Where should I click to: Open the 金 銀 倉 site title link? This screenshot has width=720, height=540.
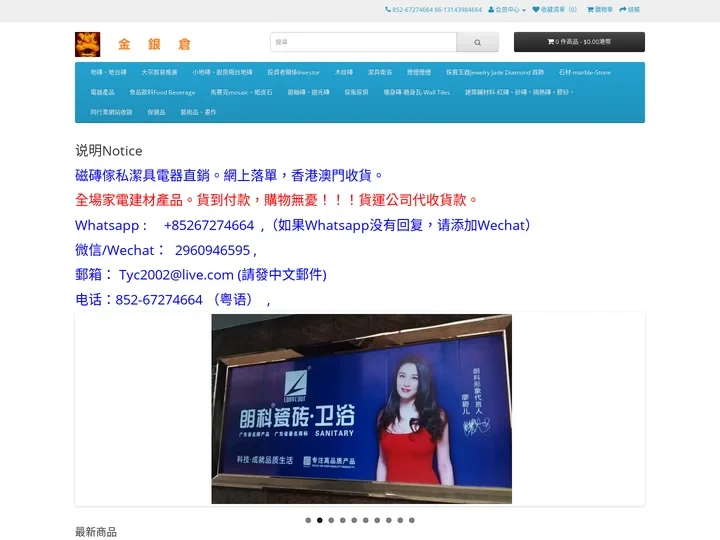point(154,44)
